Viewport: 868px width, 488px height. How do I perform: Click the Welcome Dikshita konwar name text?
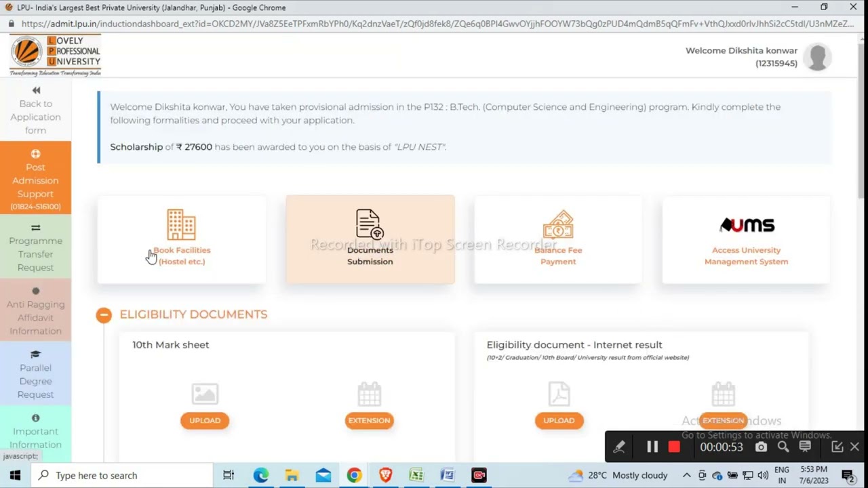pos(741,51)
